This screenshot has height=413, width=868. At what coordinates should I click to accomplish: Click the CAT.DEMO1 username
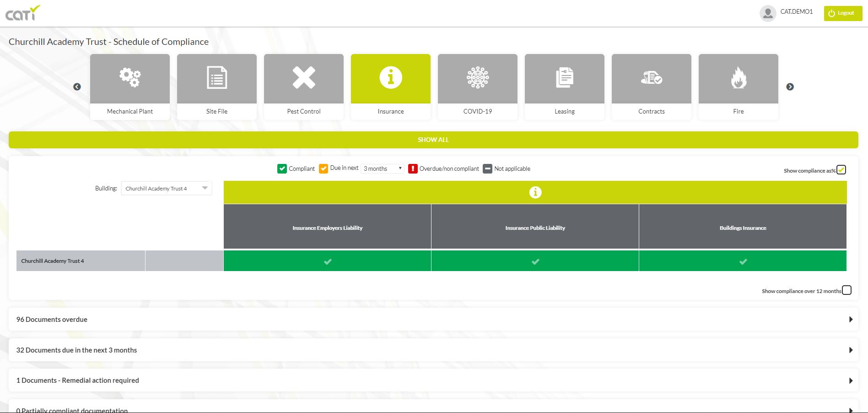(797, 11)
